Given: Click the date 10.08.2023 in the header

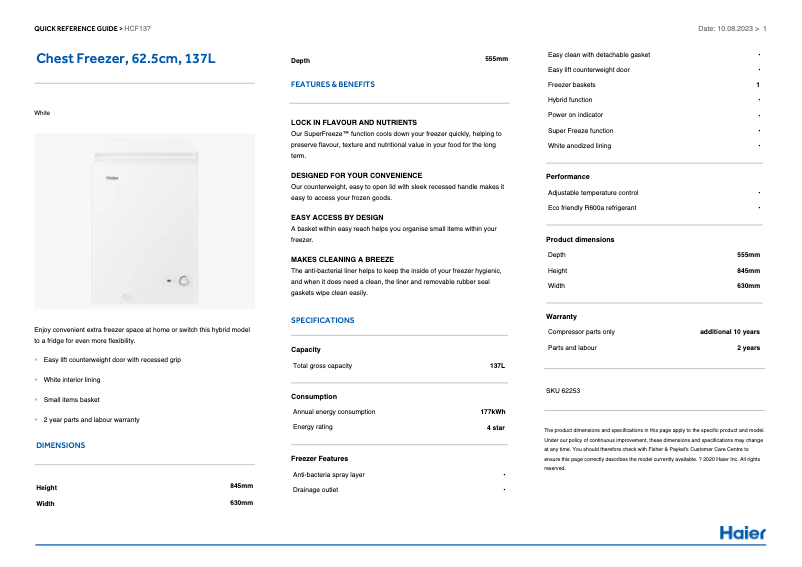Looking at the screenshot, I should click(x=725, y=29).
